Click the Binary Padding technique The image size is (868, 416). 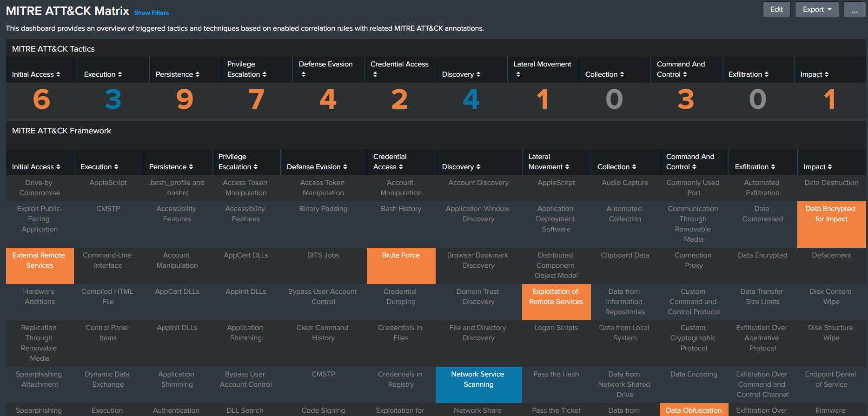coord(323,209)
